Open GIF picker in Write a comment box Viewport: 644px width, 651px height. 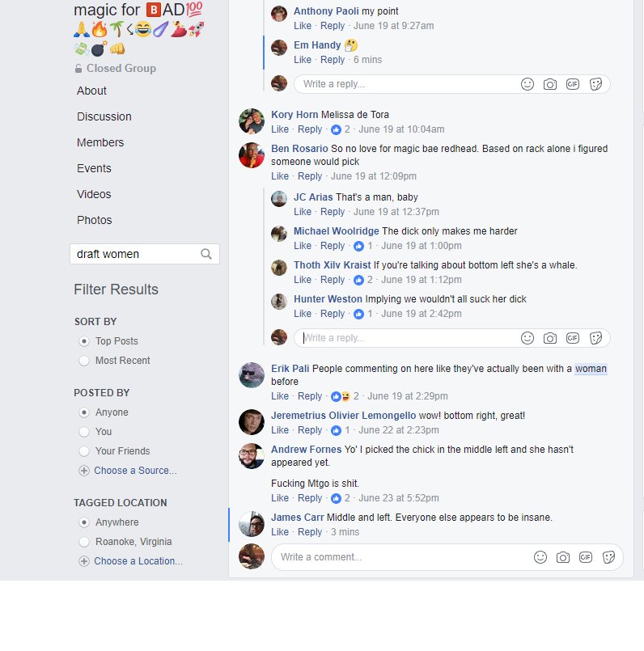coord(586,557)
